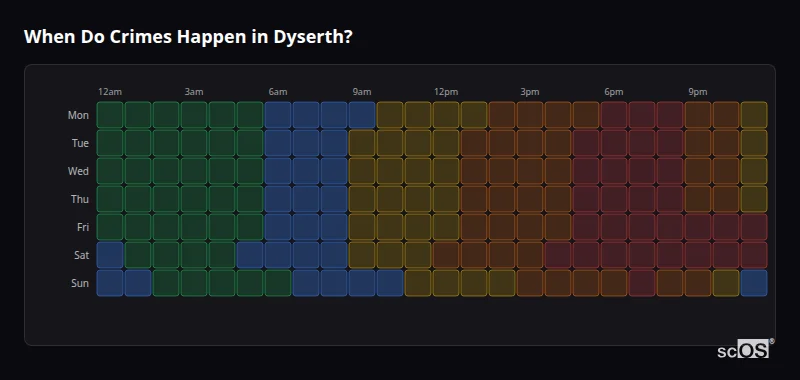Click the Sun row label
Image resolution: width=800 pixels, height=380 pixels.
tap(80, 284)
